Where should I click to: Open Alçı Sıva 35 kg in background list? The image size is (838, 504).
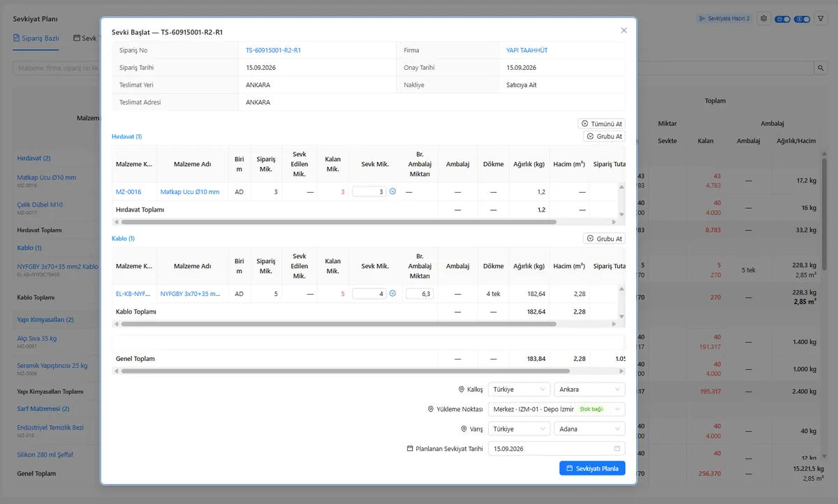(x=37, y=339)
